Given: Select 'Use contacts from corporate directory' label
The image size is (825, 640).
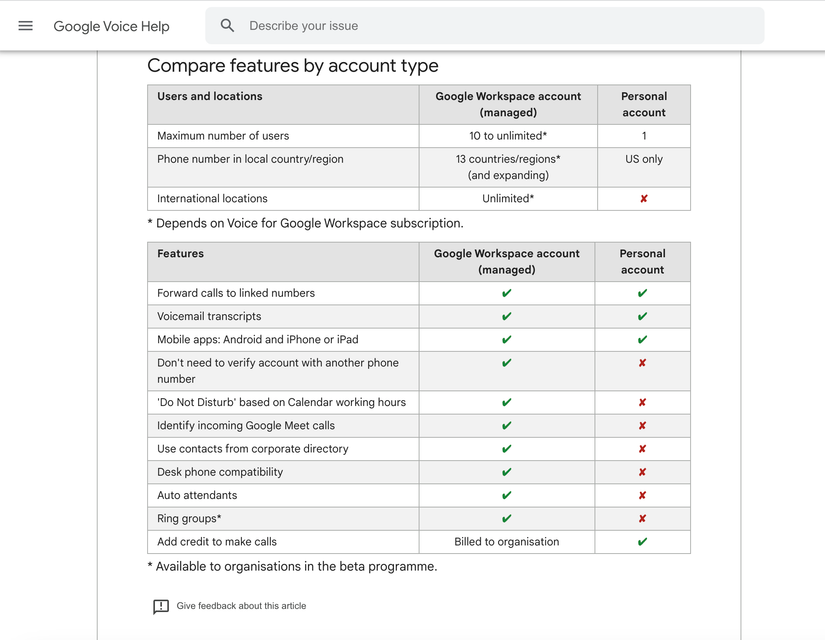Looking at the screenshot, I should click(253, 449).
